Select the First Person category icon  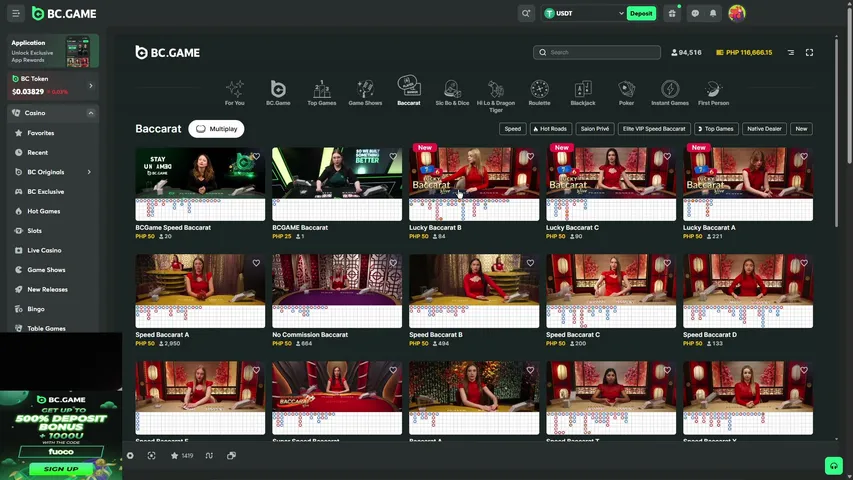713,93
